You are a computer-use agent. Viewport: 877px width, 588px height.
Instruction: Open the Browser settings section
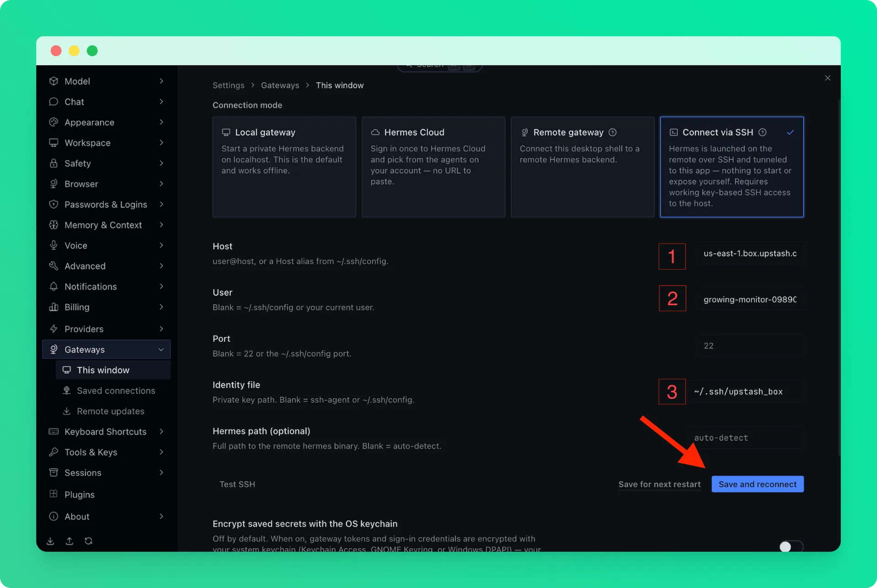point(106,184)
